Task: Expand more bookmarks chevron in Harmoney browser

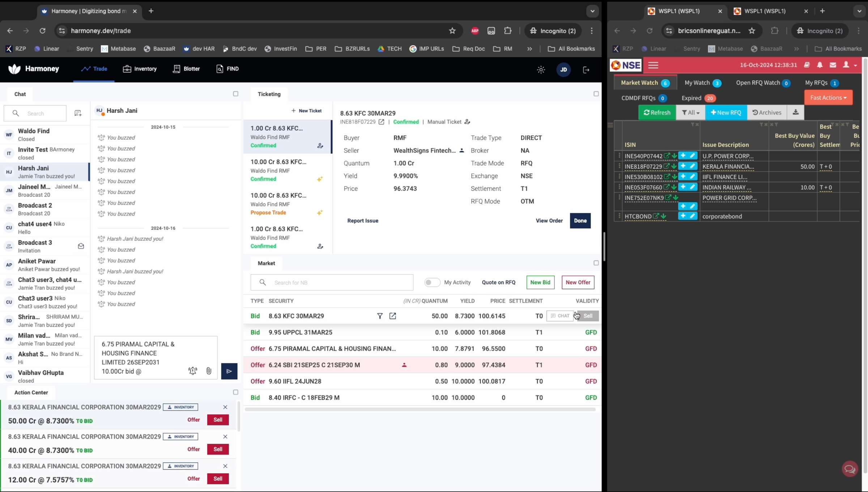Action: point(529,49)
